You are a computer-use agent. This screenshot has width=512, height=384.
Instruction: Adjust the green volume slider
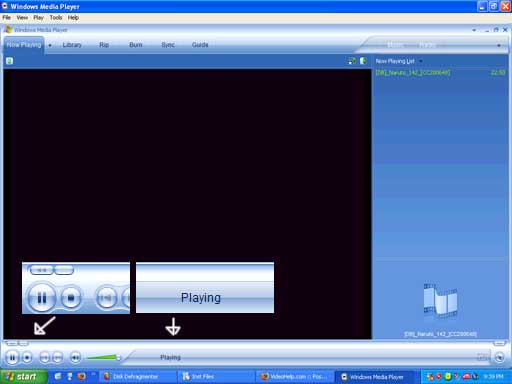103,358
